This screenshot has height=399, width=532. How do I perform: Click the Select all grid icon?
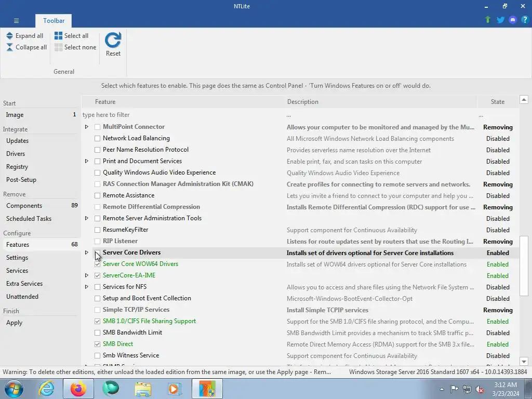pyautogui.click(x=58, y=36)
